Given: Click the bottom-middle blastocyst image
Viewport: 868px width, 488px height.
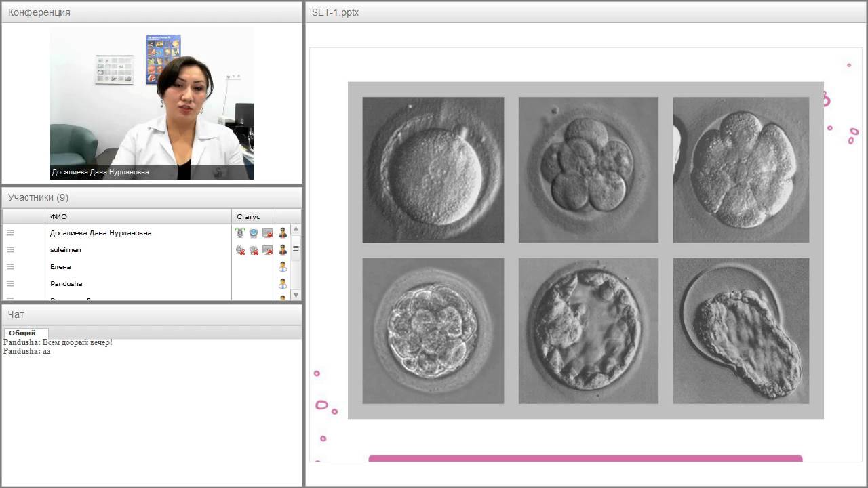Looking at the screenshot, I should (588, 331).
